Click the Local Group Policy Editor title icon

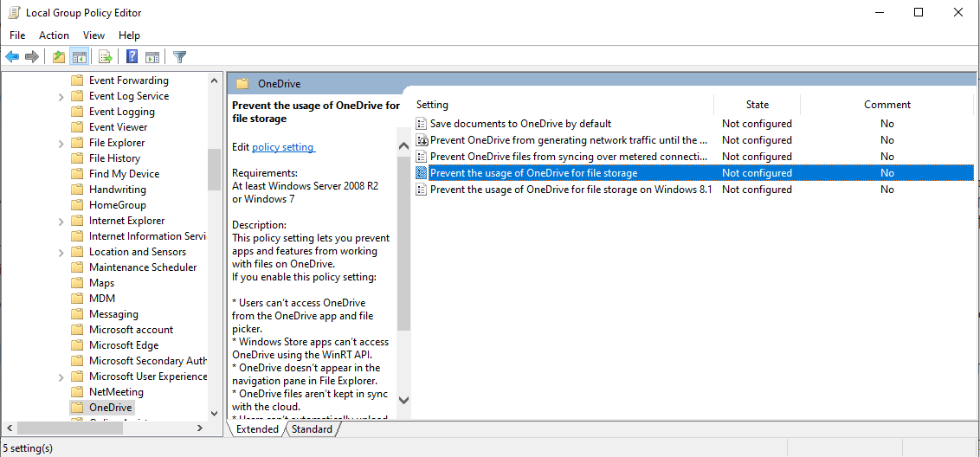(15, 12)
